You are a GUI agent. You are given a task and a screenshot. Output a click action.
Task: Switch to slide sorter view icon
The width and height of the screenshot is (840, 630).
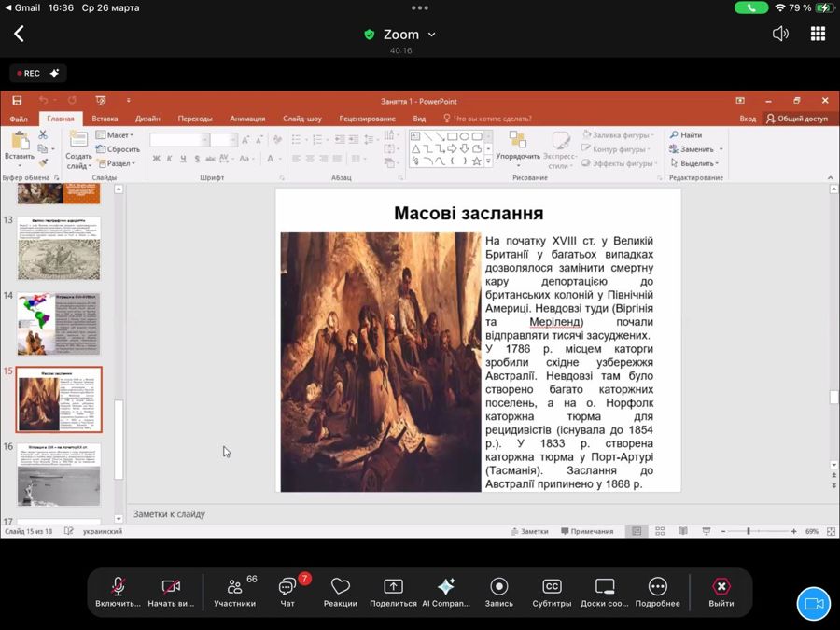pyautogui.click(x=660, y=531)
